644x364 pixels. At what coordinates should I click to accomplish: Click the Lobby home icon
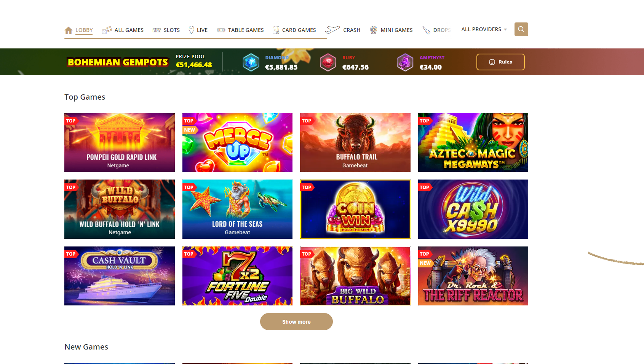pyautogui.click(x=69, y=30)
